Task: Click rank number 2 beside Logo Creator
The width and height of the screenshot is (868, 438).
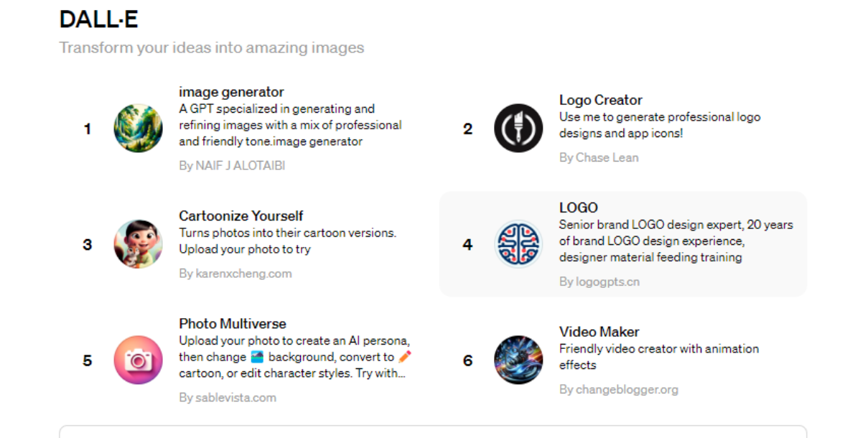Action: point(468,129)
